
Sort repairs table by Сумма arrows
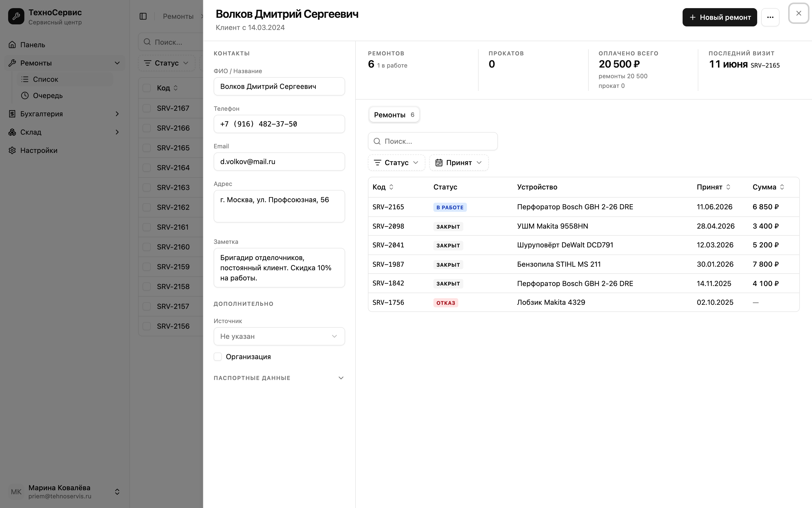click(782, 187)
